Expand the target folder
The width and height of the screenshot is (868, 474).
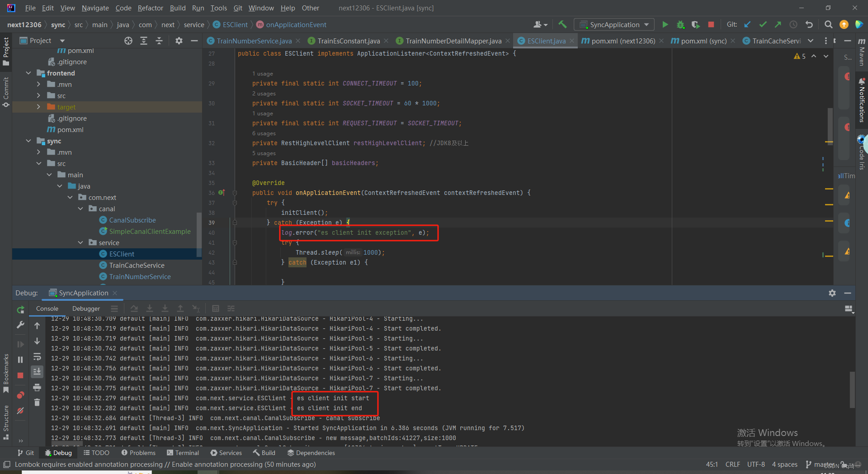pyautogui.click(x=39, y=107)
